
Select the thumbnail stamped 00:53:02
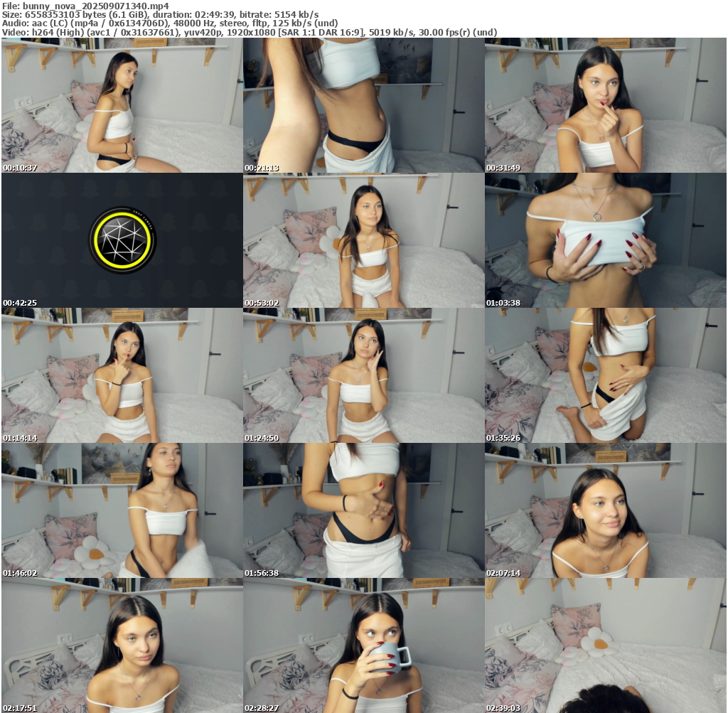coord(364,240)
